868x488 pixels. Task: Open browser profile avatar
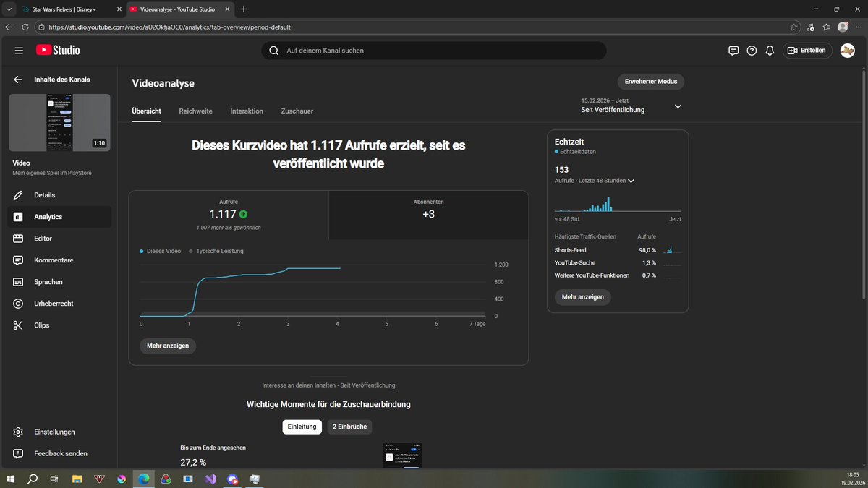843,27
